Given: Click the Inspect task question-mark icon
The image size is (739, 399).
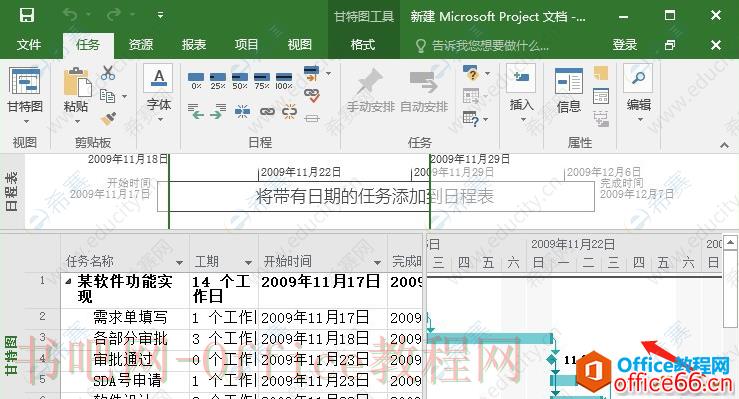Looking at the screenshot, I should (471, 73).
